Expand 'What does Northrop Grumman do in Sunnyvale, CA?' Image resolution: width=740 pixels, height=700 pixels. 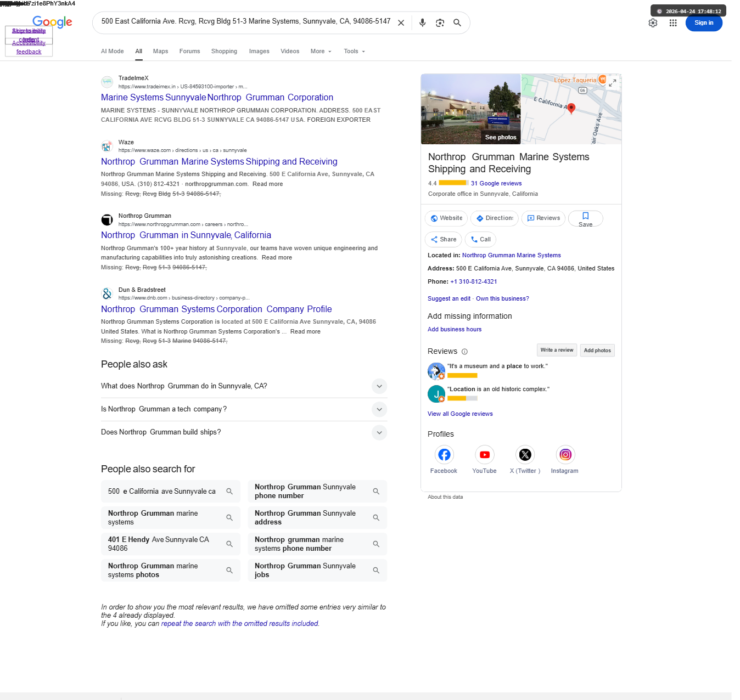click(379, 386)
